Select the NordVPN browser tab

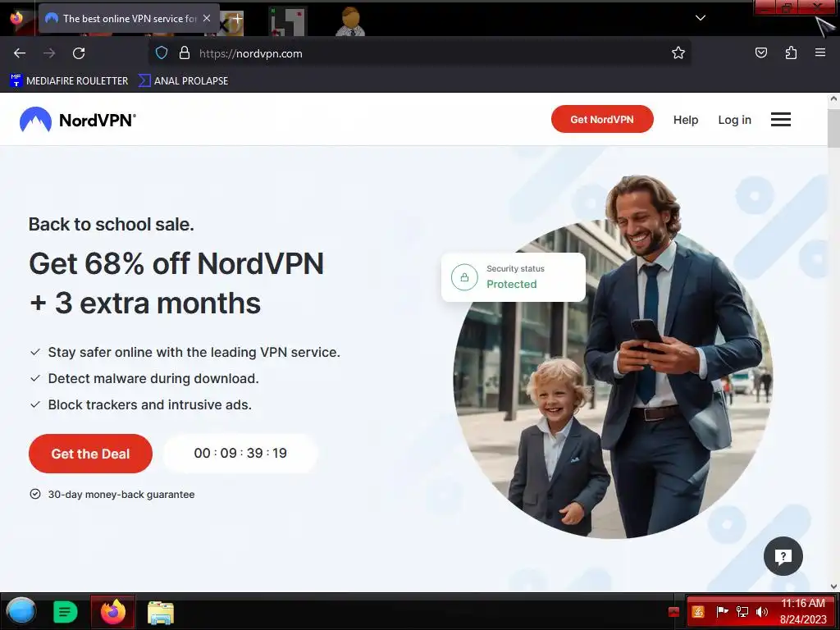click(129, 19)
